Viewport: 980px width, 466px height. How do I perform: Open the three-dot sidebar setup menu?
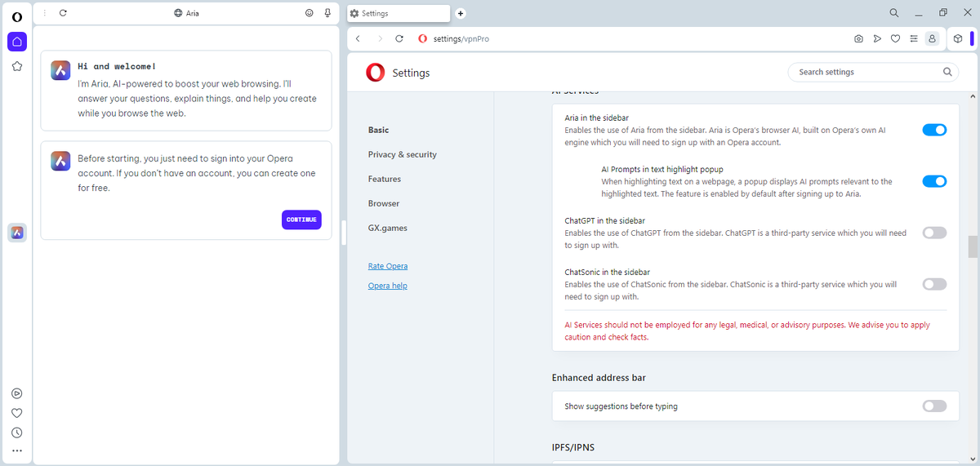coord(17,450)
